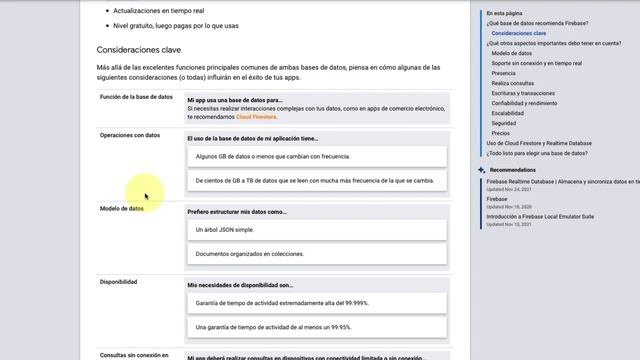Click 'Mi app usa una base de datos para...' text
Viewport: 640px width, 360px height.
point(235,100)
